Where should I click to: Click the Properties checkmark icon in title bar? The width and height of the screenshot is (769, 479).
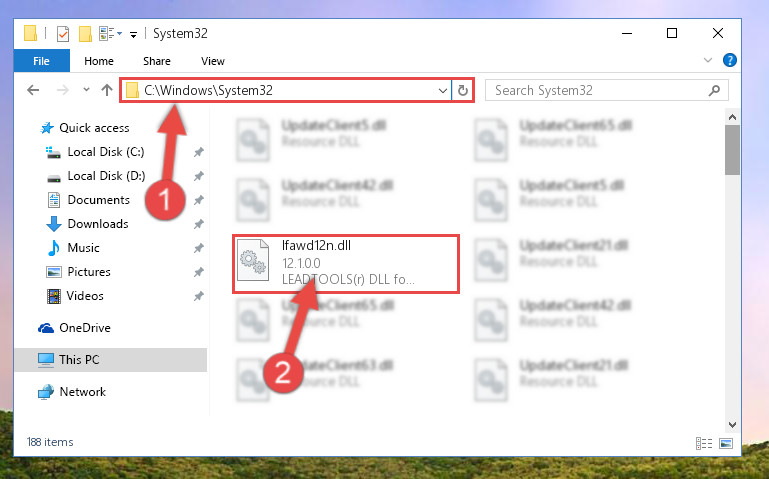pyautogui.click(x=63, y=34)
